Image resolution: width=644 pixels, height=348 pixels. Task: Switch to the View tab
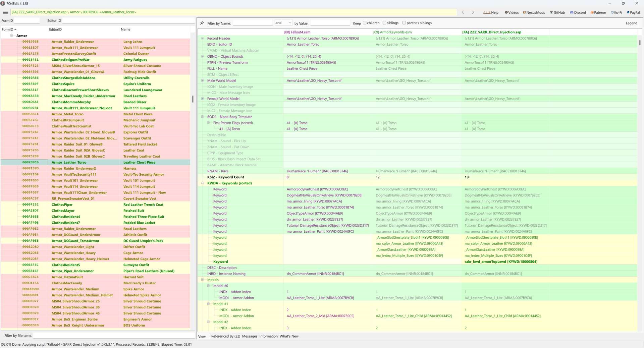[202, 336]
